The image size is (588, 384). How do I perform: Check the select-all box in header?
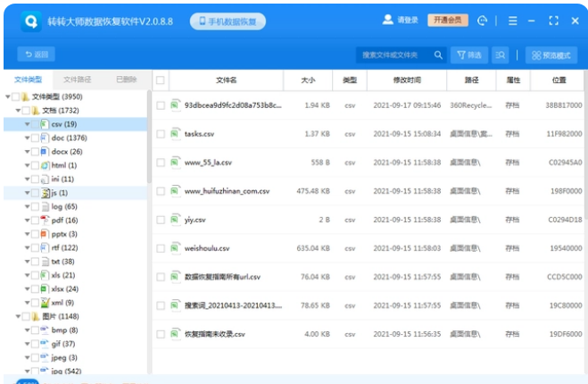point(161,80)
